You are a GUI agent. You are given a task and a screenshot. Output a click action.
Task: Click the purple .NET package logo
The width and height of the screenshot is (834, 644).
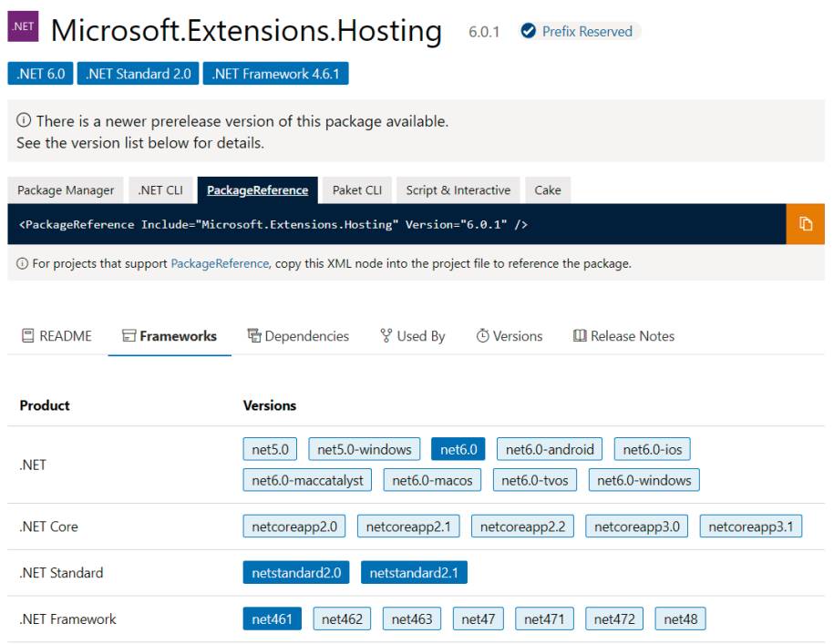tap(23, 26)
